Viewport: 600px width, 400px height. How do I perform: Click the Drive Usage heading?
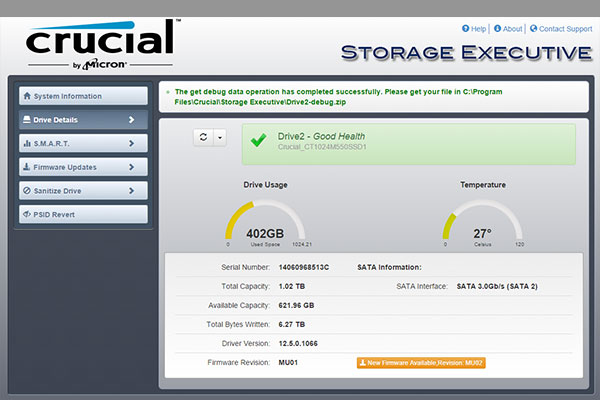[x=266, y=185]
